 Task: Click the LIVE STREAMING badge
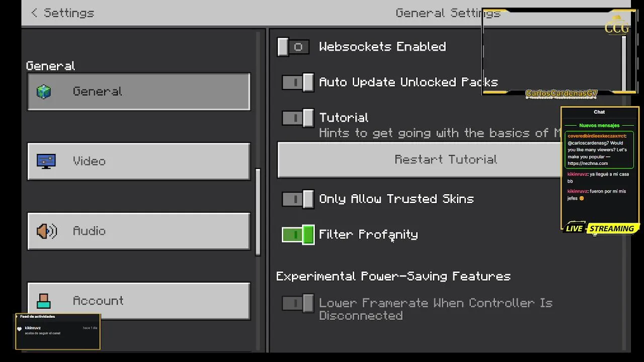[600, 228]
